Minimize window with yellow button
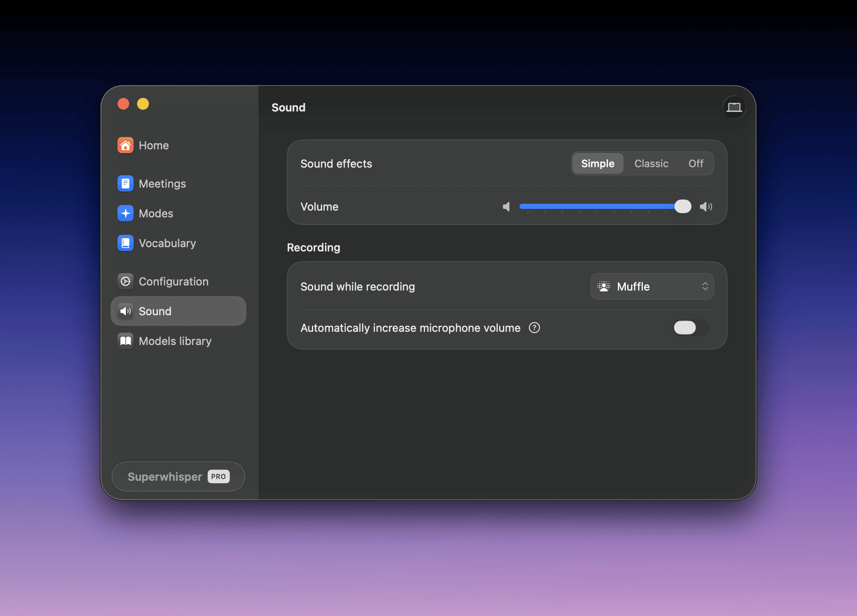Screen dimensions: 857x616 point(143,104)
